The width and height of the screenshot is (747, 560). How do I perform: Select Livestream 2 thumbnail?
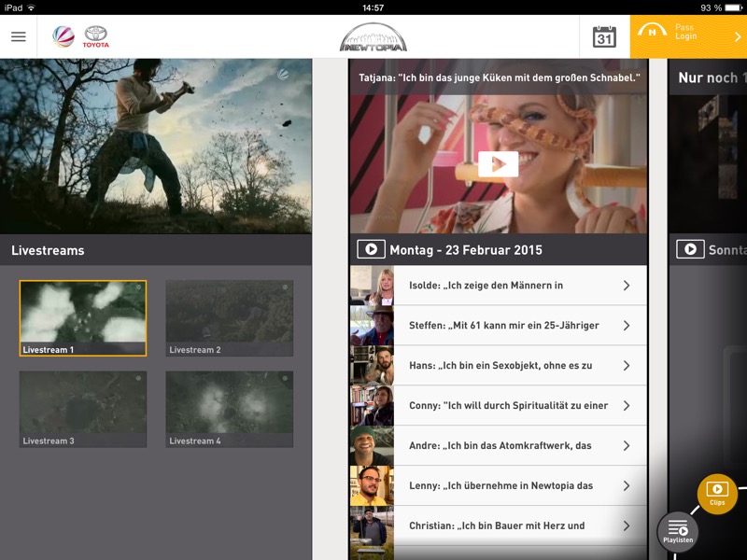[230, 317]
